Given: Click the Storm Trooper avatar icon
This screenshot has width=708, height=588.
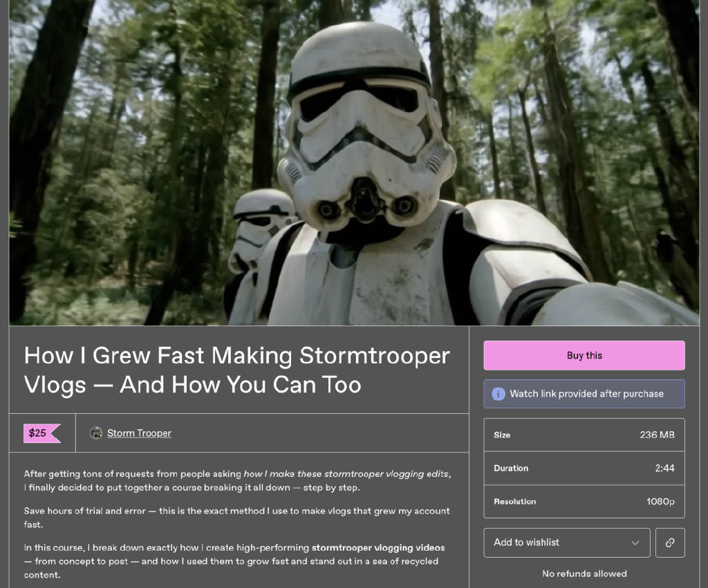Looking at the screenshot, I should pyautogui.click(x=95, y=433).
